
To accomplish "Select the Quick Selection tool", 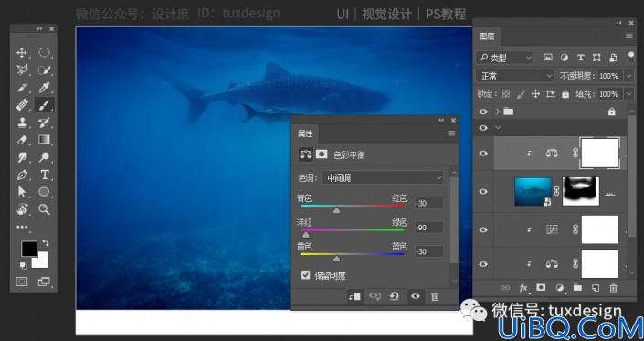I will click(x=44, y=69).
